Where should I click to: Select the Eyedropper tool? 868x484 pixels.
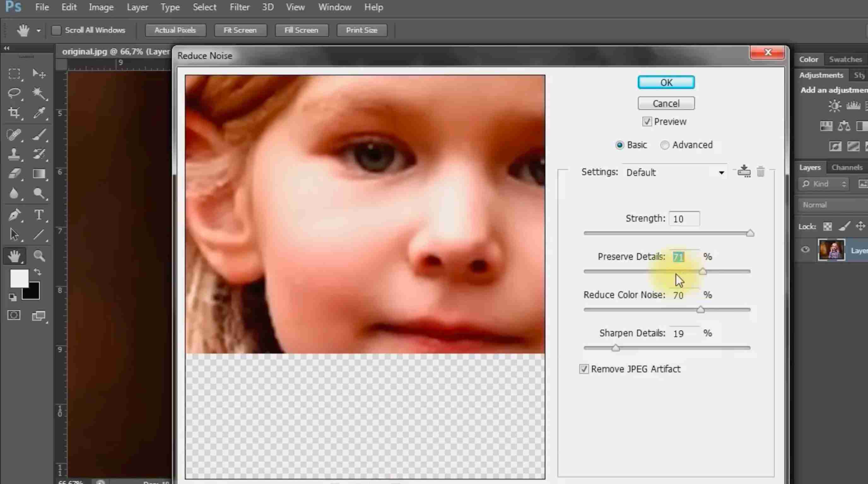pos(39,113)
